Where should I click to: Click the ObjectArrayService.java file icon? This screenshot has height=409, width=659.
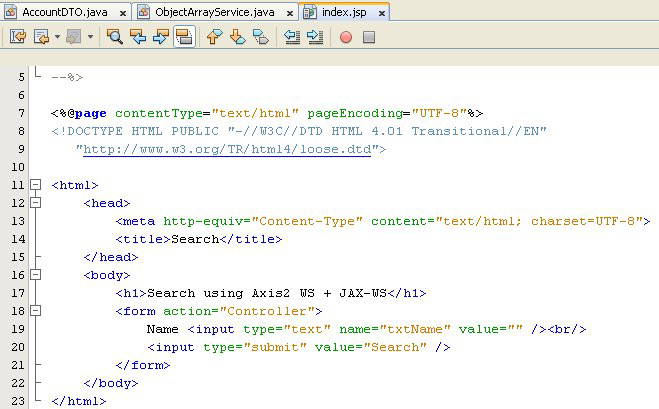[143, 12]
